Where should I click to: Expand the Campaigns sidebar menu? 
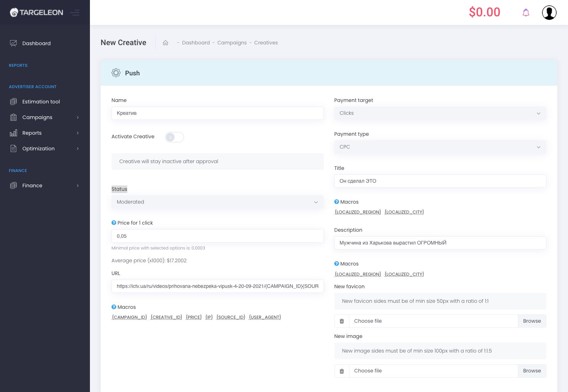pyautogui.click(x=44, y=117)
